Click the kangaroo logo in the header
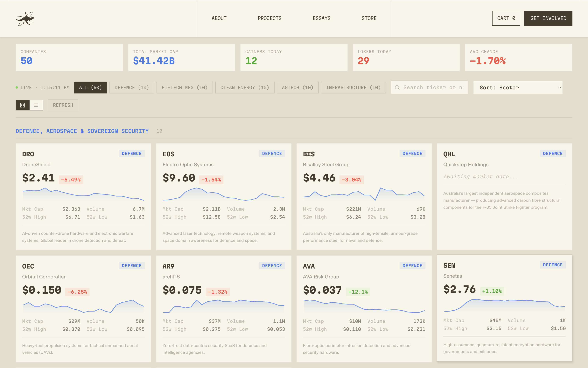The height and width of the screenshot is (368, 588). 25,18
